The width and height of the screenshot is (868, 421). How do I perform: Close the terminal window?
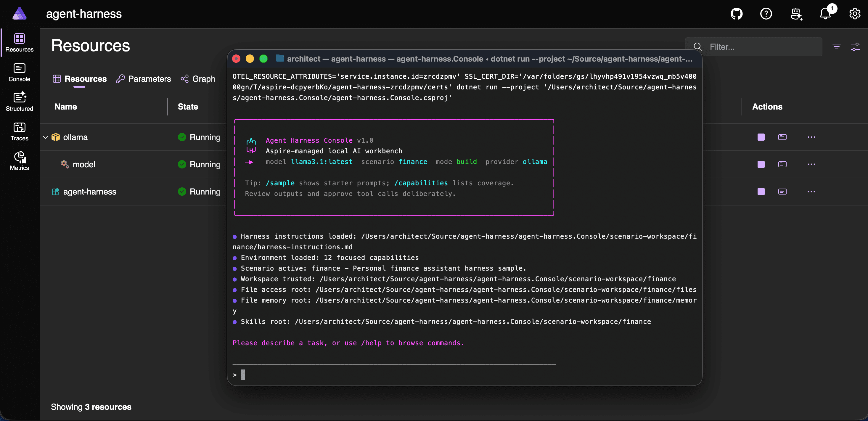point(236,59)
